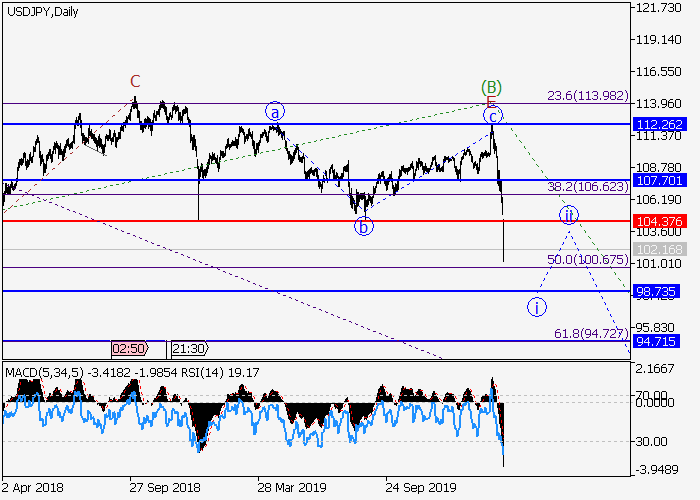The height and width of the screenshot is (500, 700).
Task: Click the red 'E' wave label
Action: [x=489, y=102]
